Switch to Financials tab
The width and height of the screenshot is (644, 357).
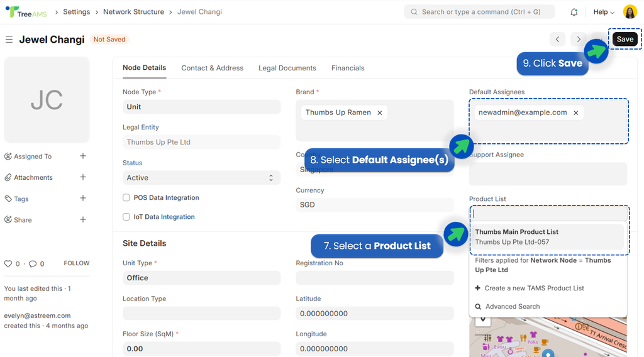click(348, 68)
